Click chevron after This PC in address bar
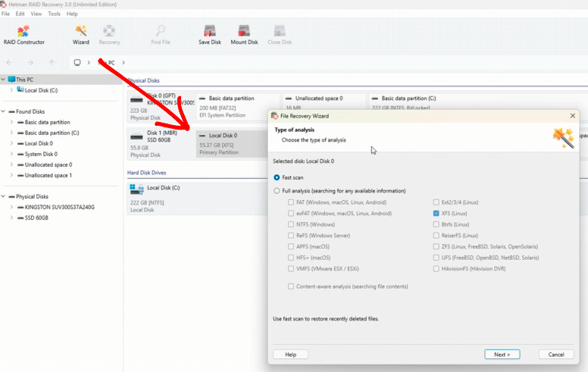 click(x=124, y=63)
